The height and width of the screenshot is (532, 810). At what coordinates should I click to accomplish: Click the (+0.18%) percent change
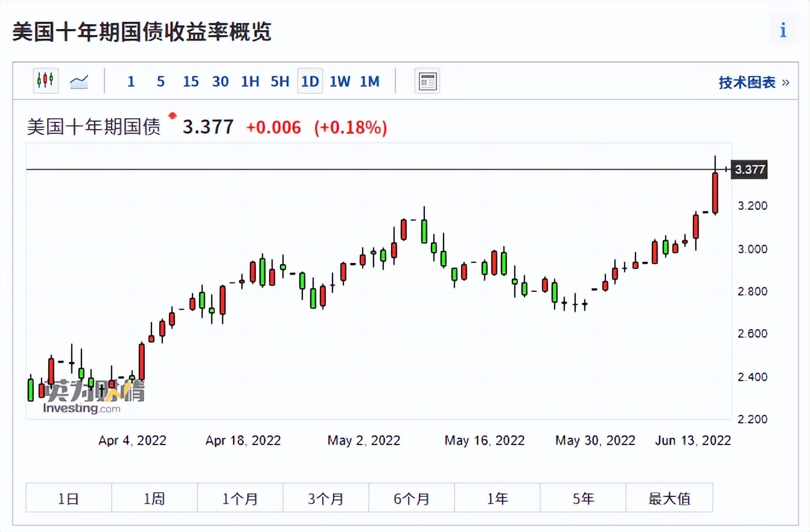click(x=350, y=127)
